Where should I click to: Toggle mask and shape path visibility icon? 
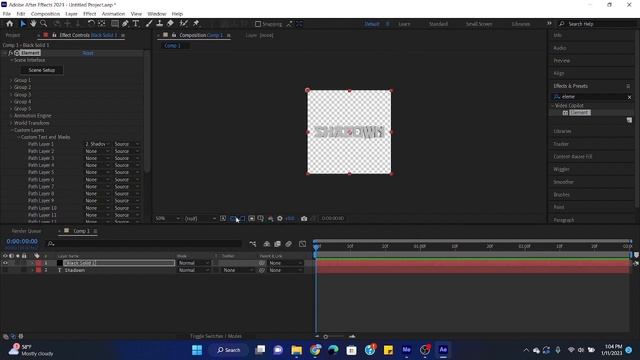click(242, 218)
